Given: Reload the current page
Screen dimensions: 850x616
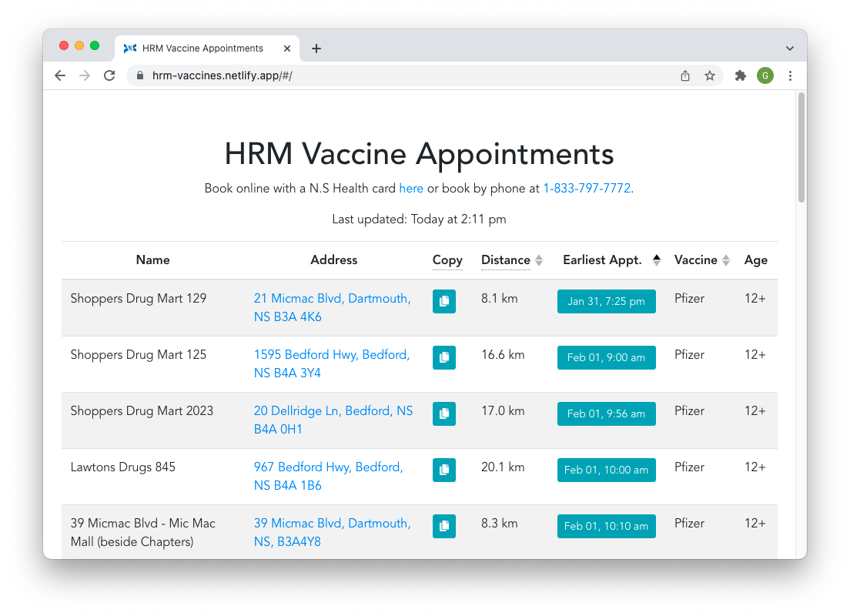Looking at the screenshot, I should click(109, 75).
